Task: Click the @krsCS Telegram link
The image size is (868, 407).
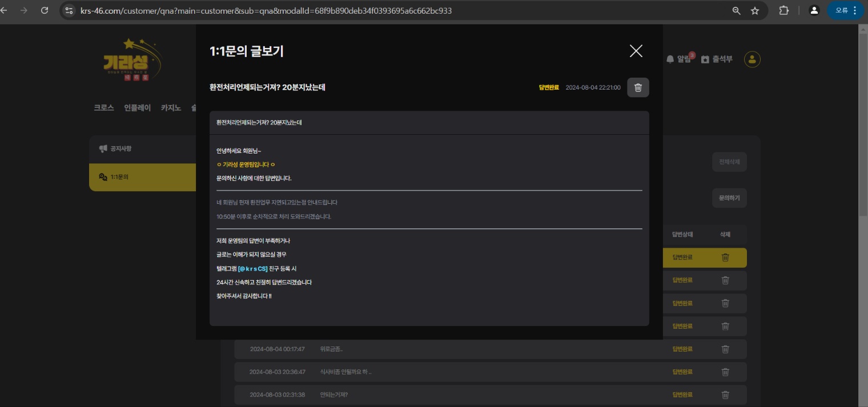Action: coord(253,269)
